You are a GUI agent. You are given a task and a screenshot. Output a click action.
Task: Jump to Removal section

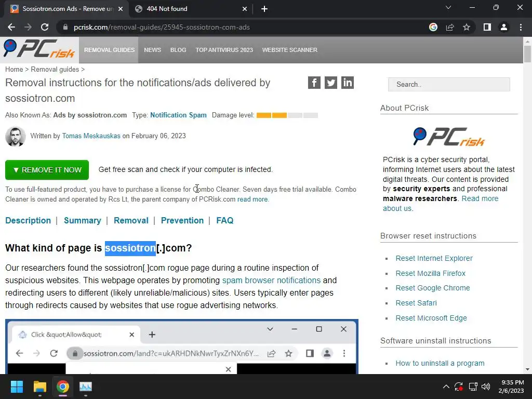(131, 220)
